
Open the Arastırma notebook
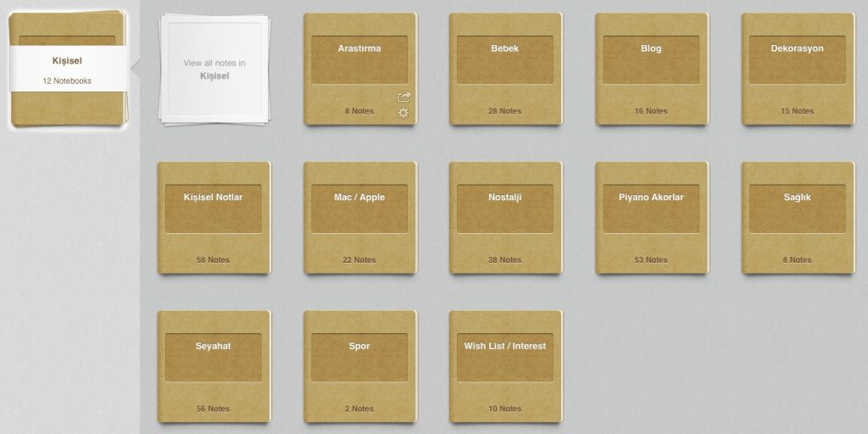359,60
